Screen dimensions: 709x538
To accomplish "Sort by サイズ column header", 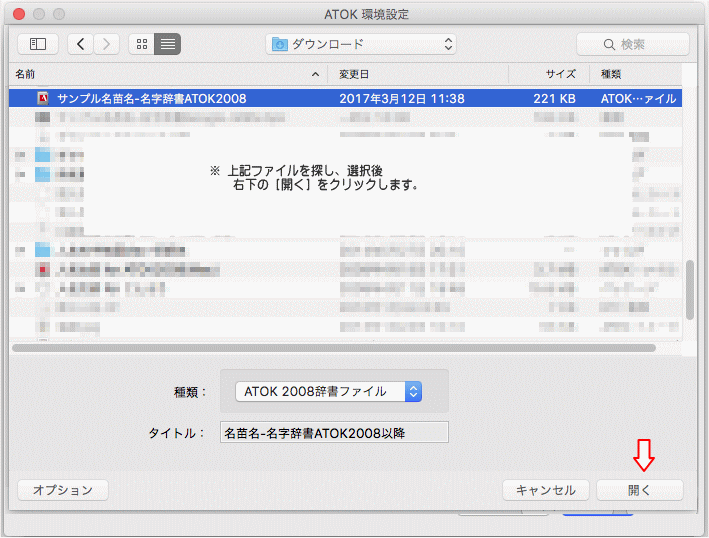I will [561, 74].
